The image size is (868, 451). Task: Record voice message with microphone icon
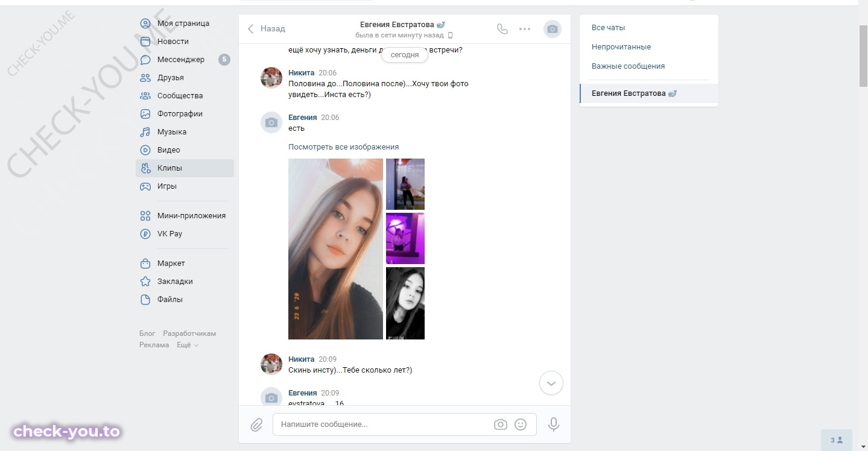[553, 424]
